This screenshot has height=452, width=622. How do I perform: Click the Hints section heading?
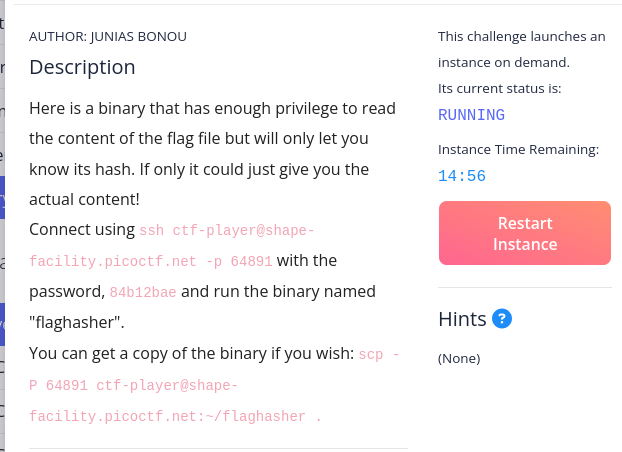[462, 319]
